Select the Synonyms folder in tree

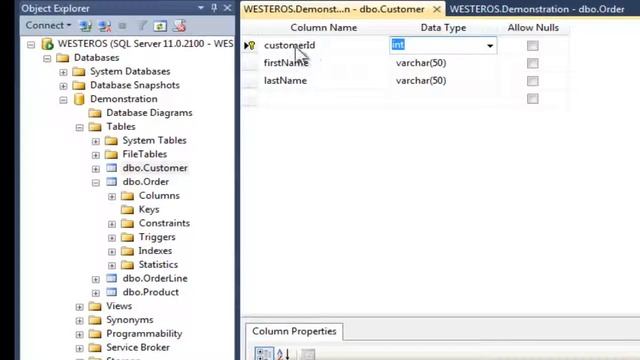pos(130,320)
